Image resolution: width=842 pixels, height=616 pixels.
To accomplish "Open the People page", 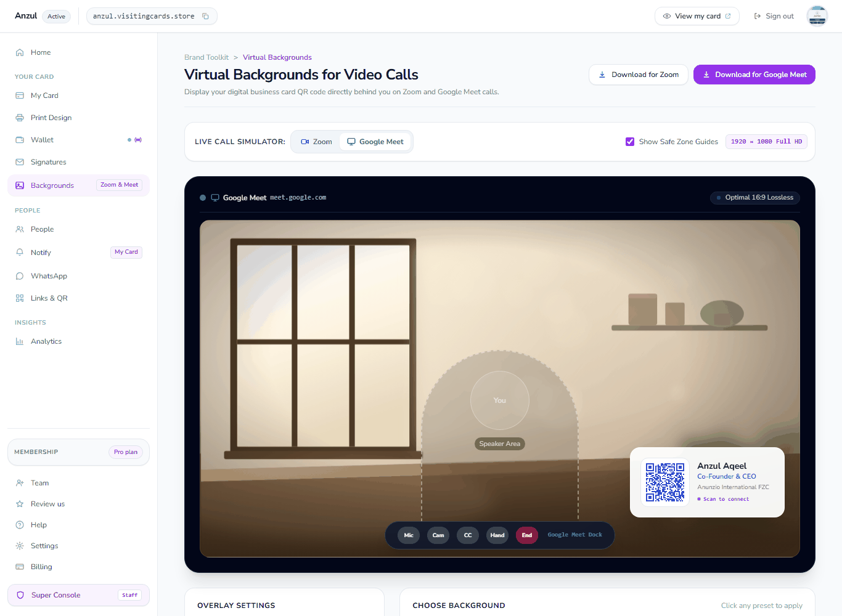I will [78, 229].
